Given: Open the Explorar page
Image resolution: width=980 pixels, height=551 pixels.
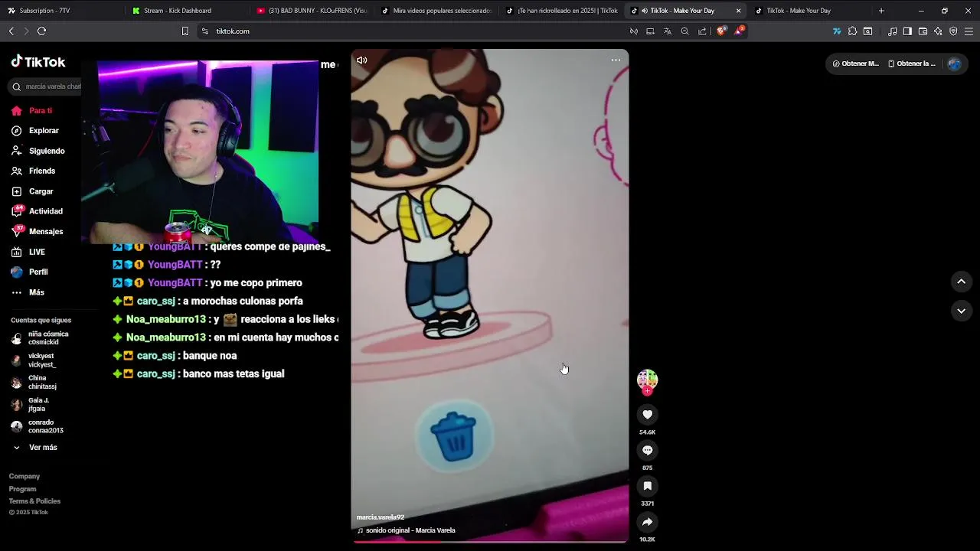Looking at the screenshot, I should [x=35, y=131].
